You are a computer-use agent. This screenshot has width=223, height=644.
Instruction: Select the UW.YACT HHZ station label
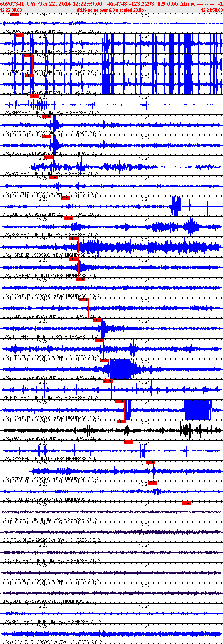[18, 438]
